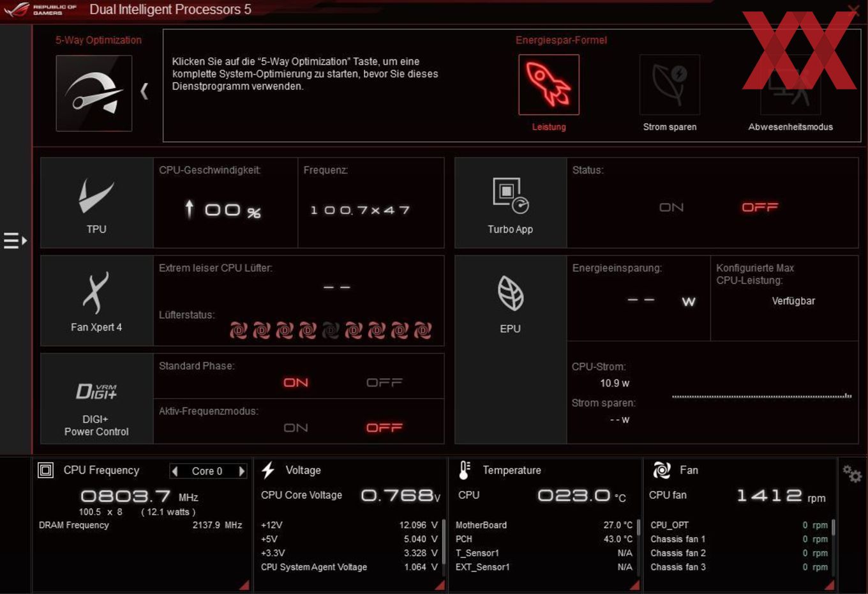This screenshot has height=594, width=868.
Task: Click the CPU Frequency chip icon
Action: click(46, 471)
